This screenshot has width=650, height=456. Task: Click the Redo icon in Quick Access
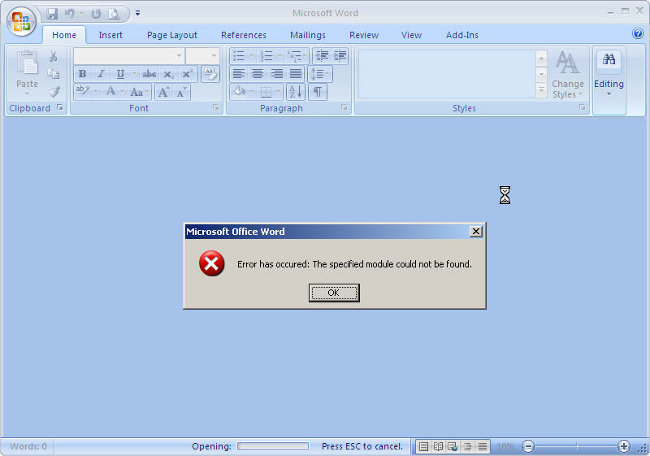pyautogui.click(x=96, y=14)
